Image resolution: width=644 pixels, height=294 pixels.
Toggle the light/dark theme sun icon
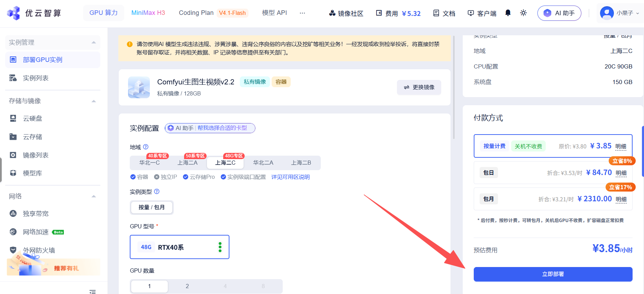523,13
